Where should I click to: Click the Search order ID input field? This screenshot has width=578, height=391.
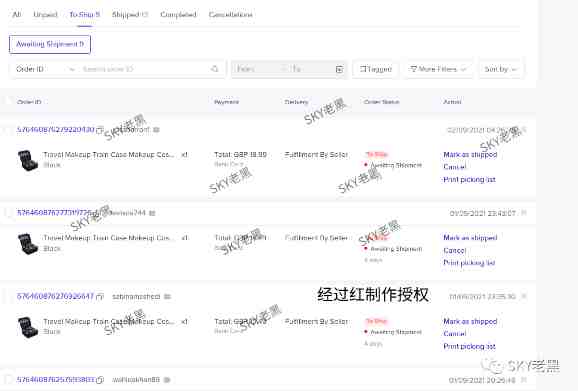[144, 69]
